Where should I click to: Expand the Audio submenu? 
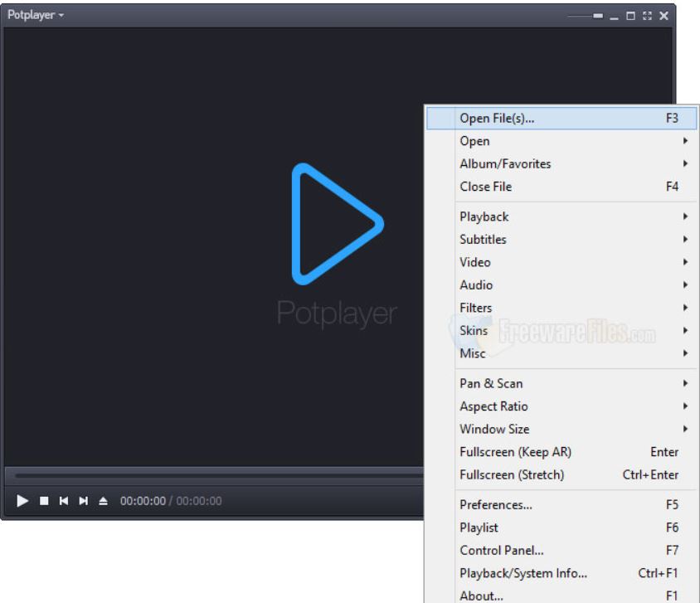point(561,285)
